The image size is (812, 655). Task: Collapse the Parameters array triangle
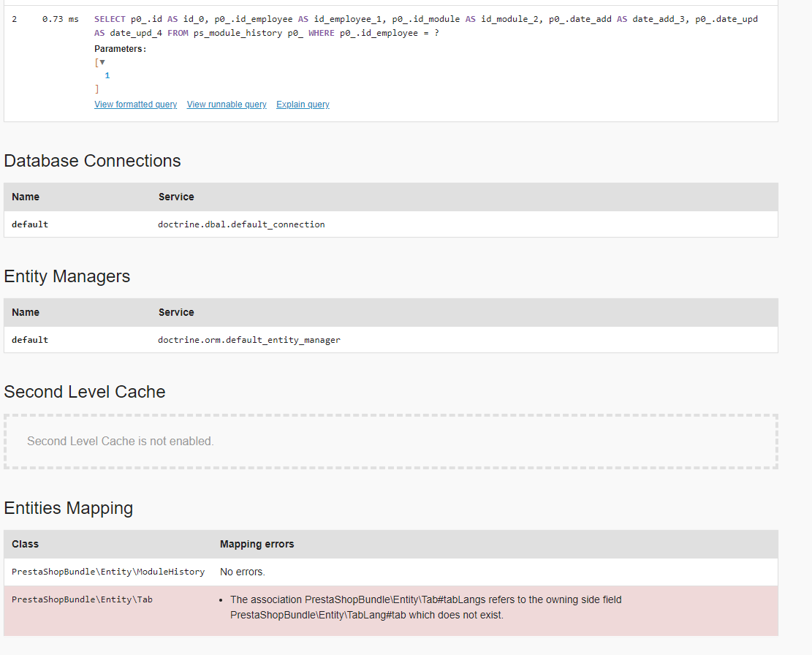pos(102,62)
